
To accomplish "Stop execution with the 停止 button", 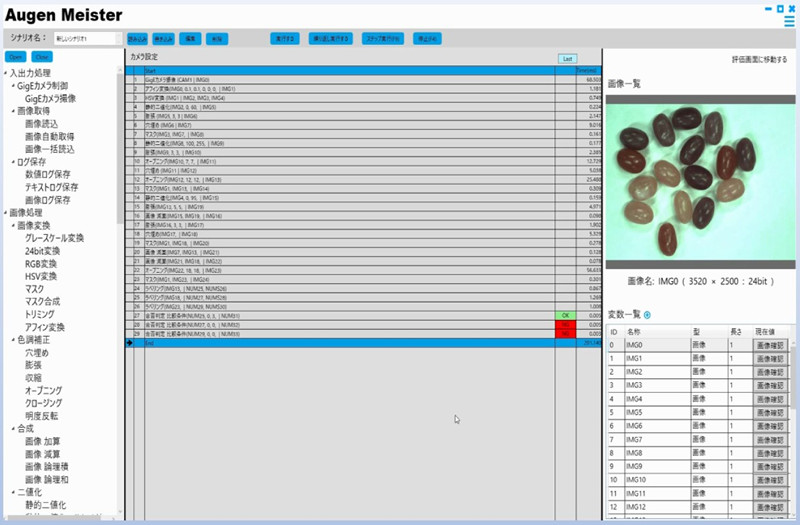I will [427, 39].
